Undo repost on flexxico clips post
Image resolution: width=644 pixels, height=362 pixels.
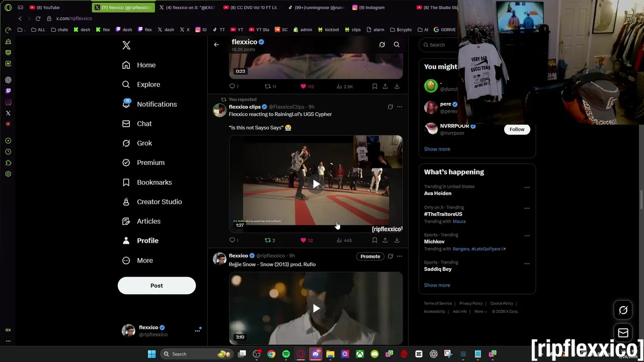pos(270,240)
